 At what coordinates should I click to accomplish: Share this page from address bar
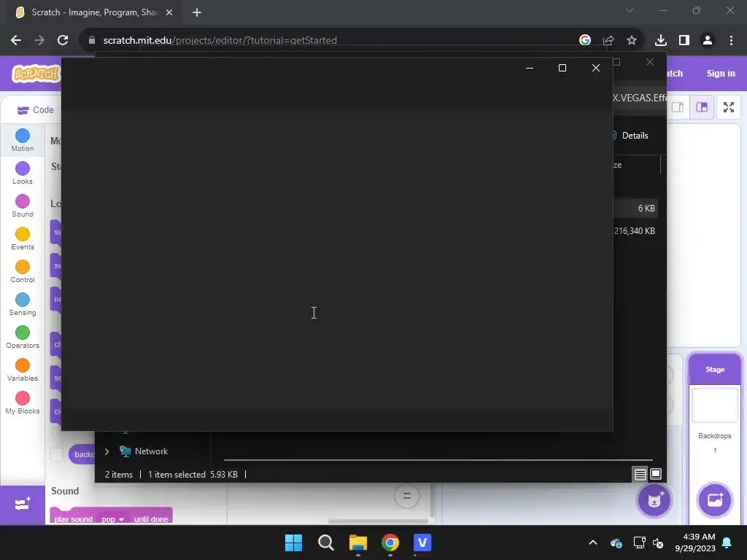pyautogui.click(x=608, y=41)
